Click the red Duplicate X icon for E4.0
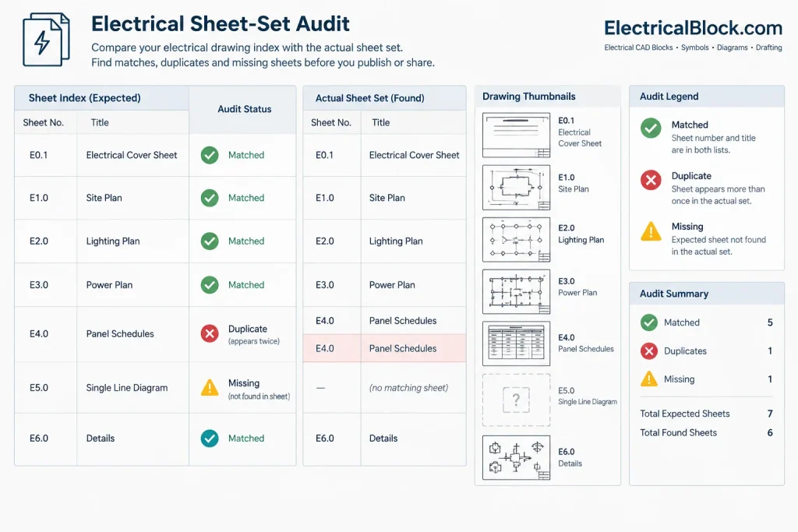Image resolution: width=798 pixels, height=532 pixels. (210, 333)
